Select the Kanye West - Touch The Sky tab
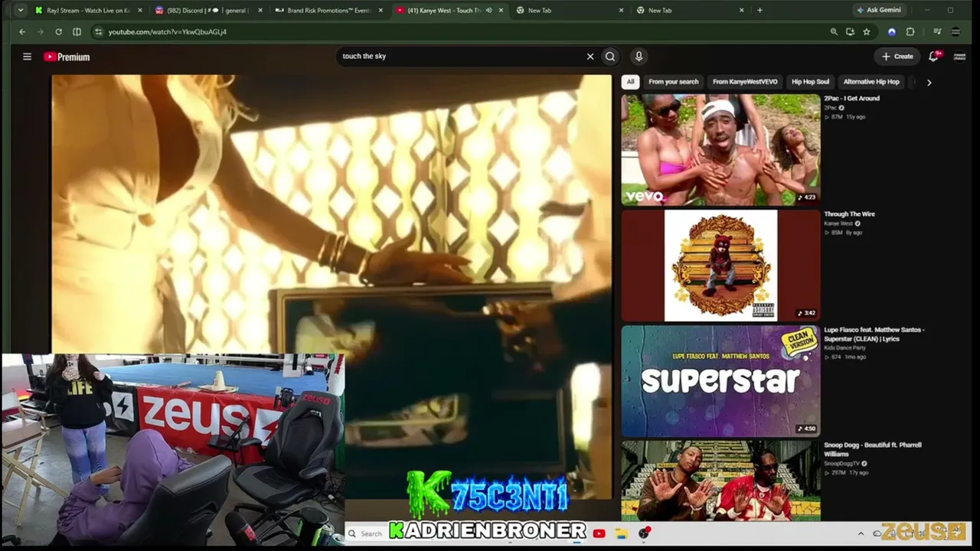 click(450, 11)
